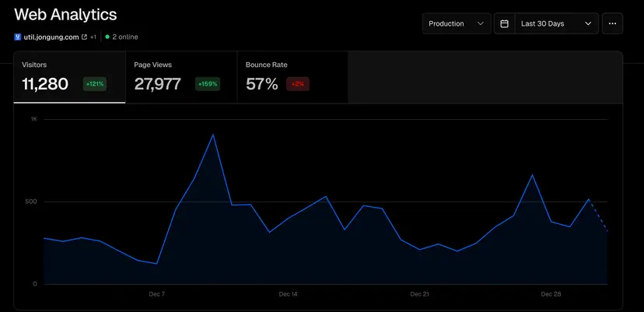Click the Dec 7 axis label
Screen dimensions: 644x312
(x=157, y=294)
